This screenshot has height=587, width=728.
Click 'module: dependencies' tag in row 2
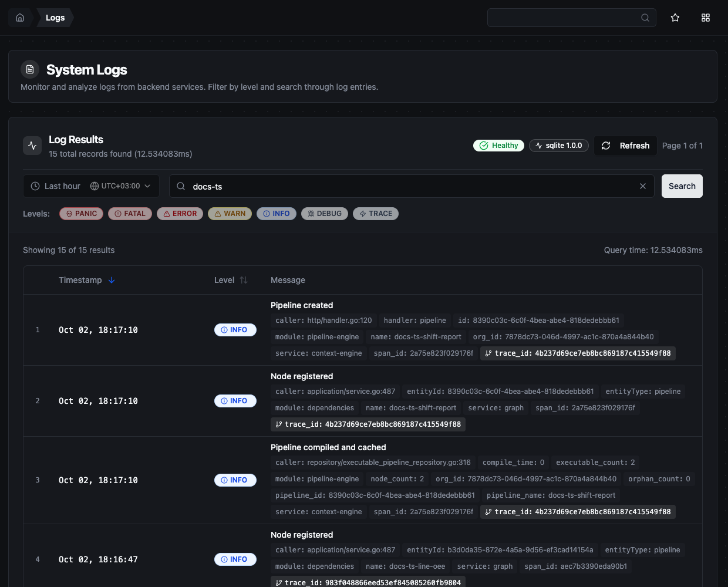(315, 408)
